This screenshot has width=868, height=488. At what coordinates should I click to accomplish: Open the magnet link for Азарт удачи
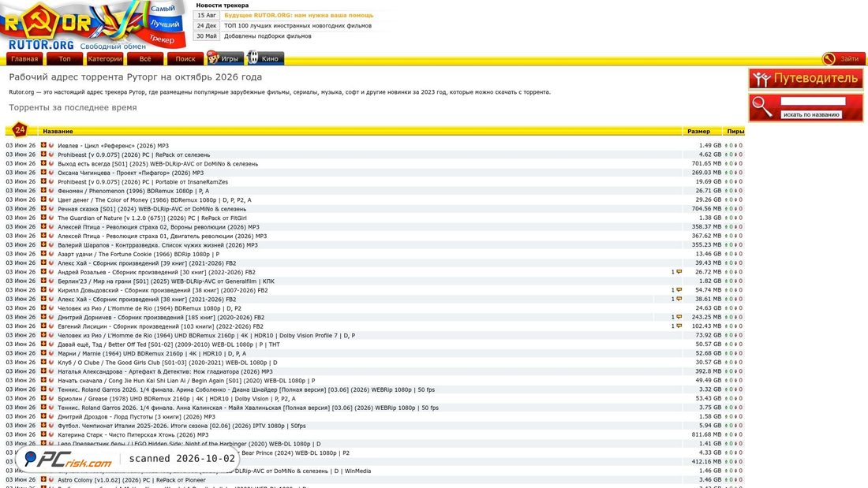[x=51, y=254]
